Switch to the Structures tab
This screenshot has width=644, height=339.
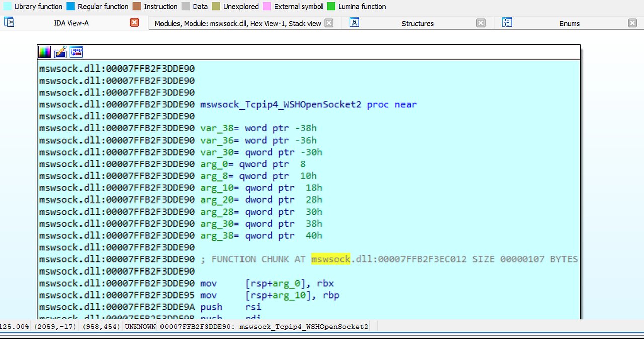coord(418,23)
